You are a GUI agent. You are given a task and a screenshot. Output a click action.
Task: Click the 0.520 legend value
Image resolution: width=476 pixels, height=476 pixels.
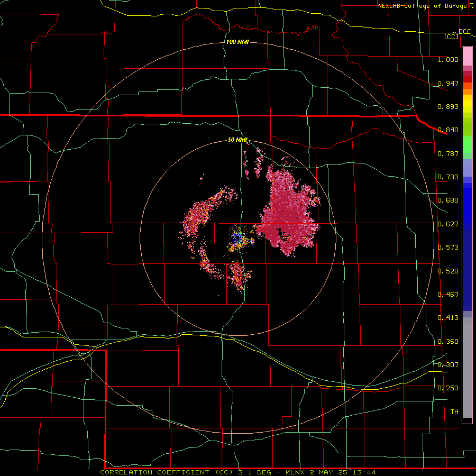click(448, 271)
